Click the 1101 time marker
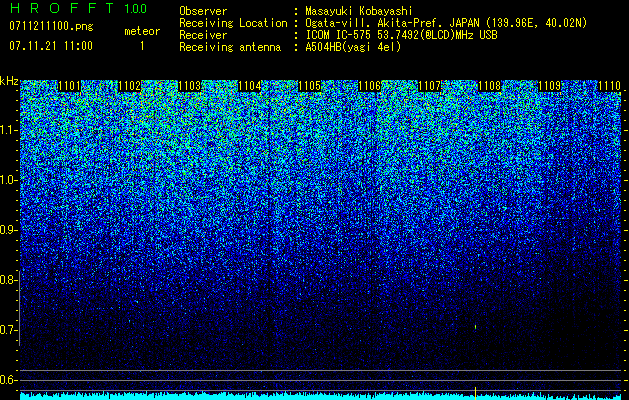Image resolution: width=629 pixels, height=400 pixels. (69, 86)
